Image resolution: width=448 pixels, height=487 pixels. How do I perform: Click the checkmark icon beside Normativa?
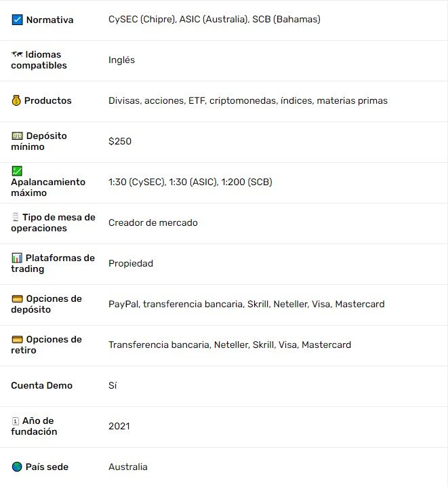tap(17, 20)
